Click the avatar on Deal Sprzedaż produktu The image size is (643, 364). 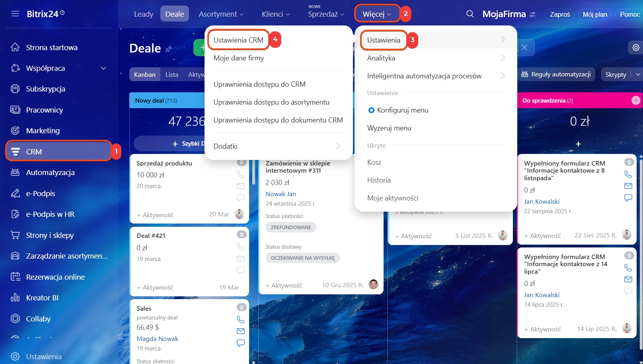[x=239, y=214]
